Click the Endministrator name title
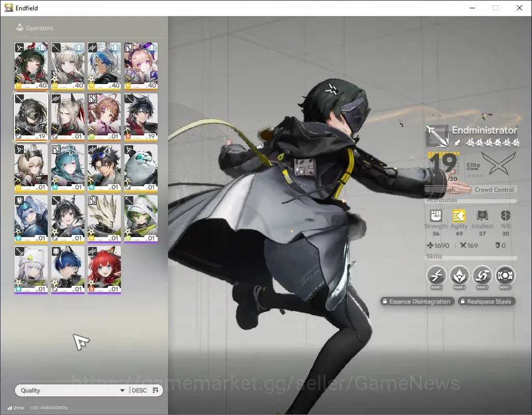Viewport: 532px width, 415px height. (x=484, y=130)
